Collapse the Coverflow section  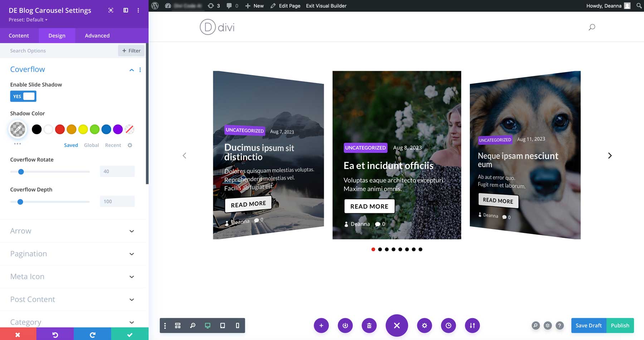point(132,70)
